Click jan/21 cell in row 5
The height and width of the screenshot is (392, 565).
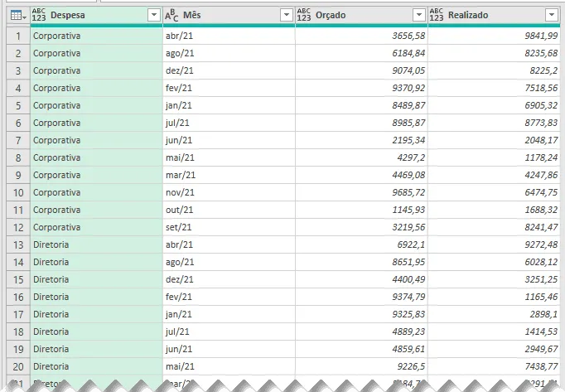pos(229,105)
